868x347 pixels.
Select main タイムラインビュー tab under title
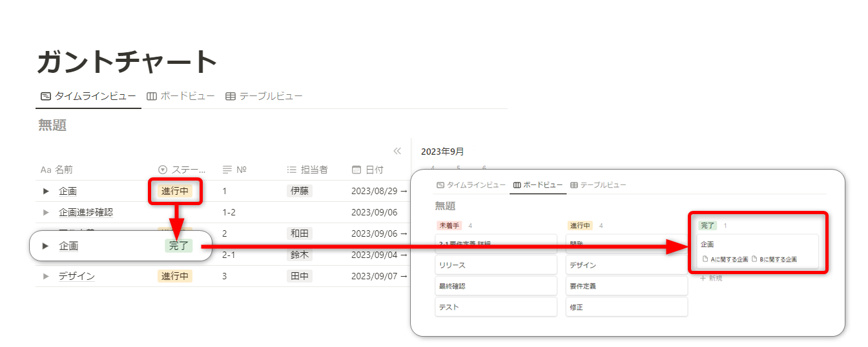click(x=88, y=96)
